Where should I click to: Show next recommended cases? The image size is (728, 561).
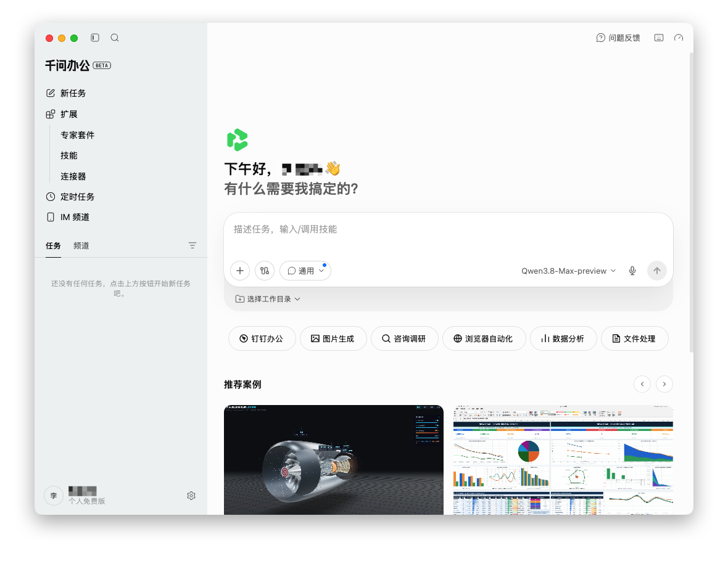coord(664,383)
